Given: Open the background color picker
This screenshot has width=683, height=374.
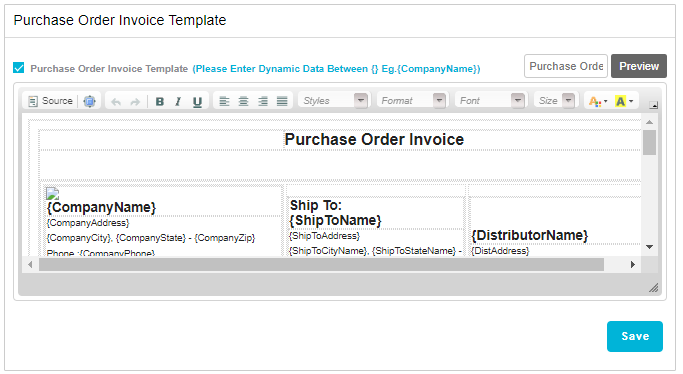Looking at the screenshot, I should point(624,101).
